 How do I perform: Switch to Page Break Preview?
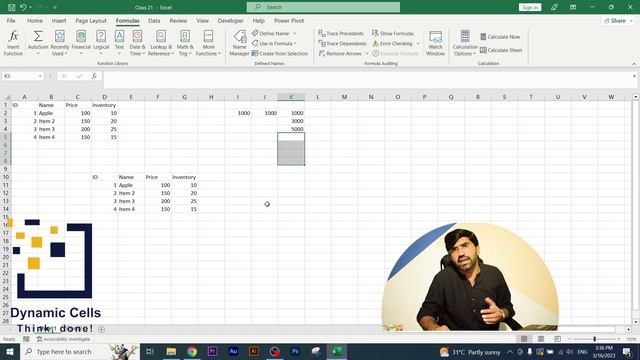(558, 339)
